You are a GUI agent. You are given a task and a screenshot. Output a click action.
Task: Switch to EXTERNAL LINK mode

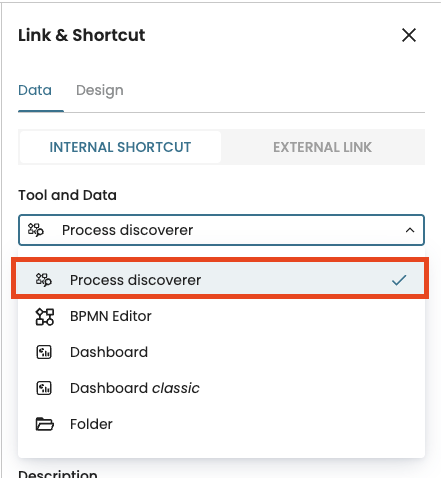tap(322, 147)
